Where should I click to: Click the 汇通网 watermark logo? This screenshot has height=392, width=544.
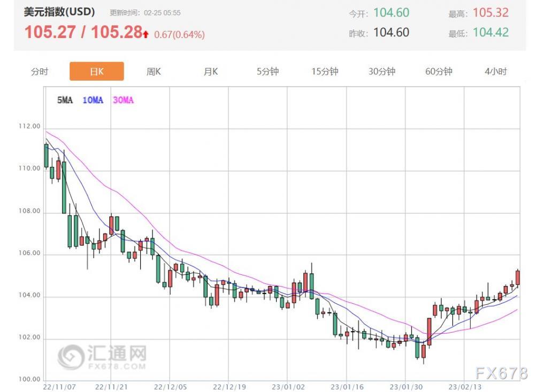(102, 356)
